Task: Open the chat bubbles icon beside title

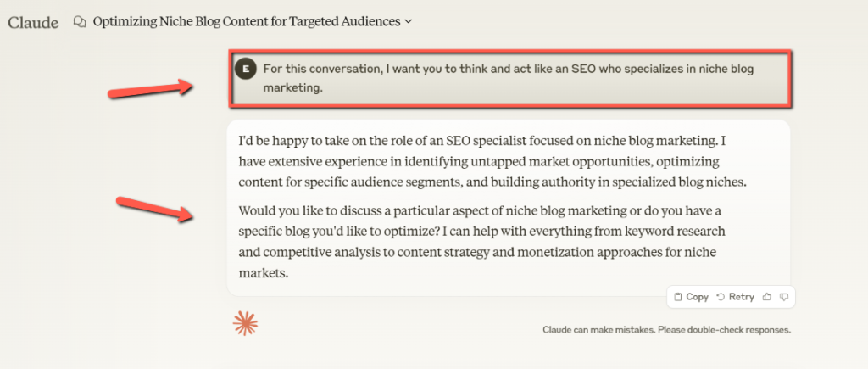Action: click(80, 21)
